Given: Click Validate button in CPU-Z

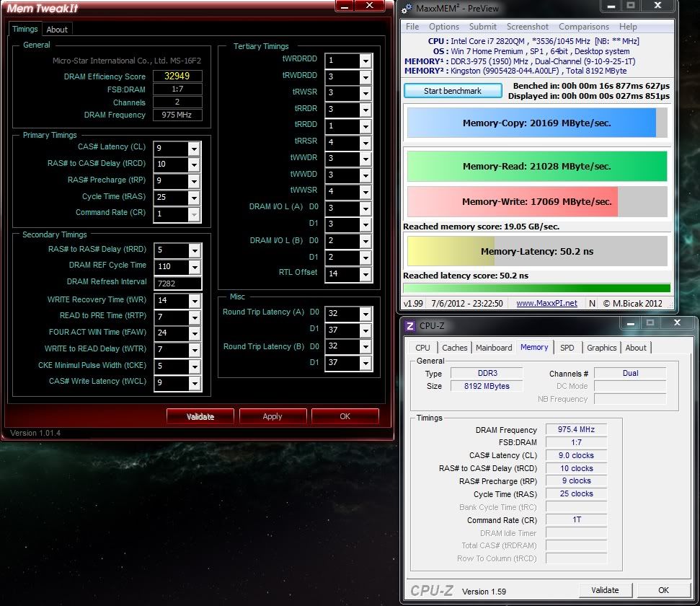Looking at the screenshot, I should [x=606, y=590].
